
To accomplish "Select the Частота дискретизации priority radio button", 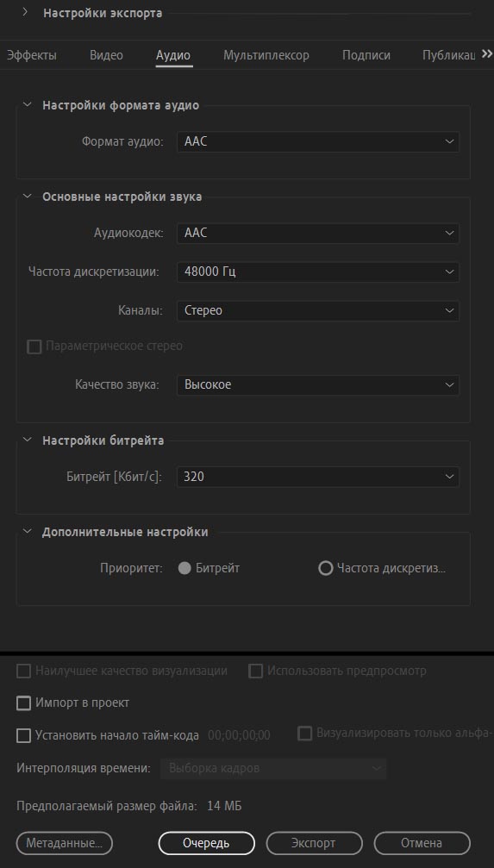I will coord(326,569).
